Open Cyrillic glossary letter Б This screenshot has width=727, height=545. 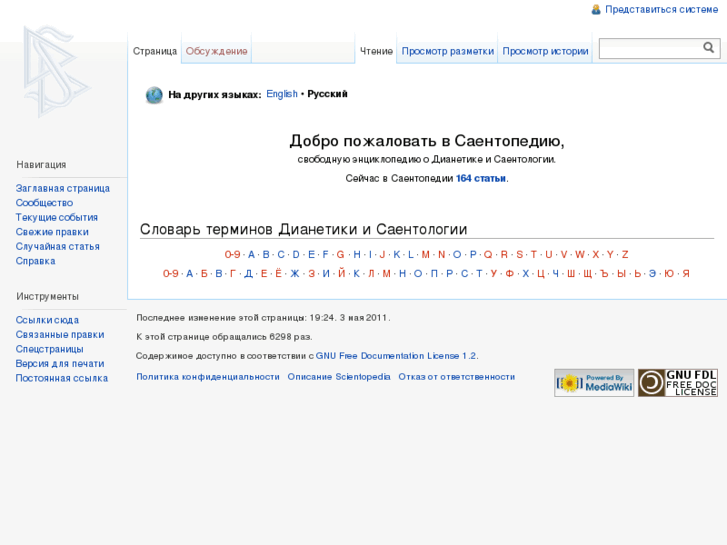204,274
